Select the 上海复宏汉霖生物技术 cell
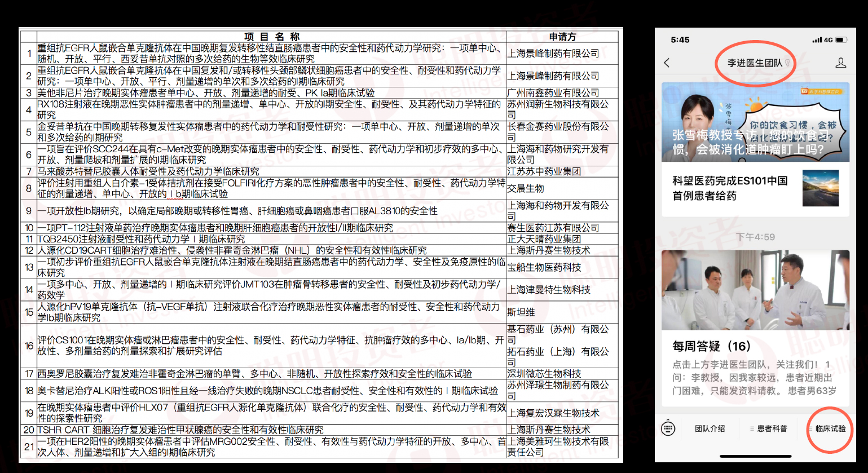Image resolution: width=868 pixels, height=473 pixels. (x=562, y=413)
